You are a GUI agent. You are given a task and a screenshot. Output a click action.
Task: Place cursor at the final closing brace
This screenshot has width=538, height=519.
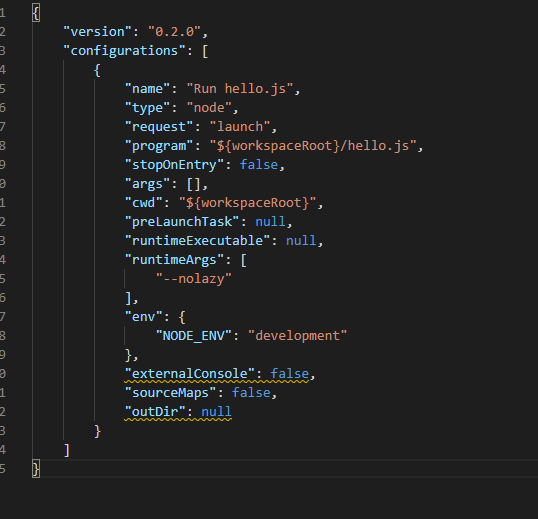(x=36, y=469)
